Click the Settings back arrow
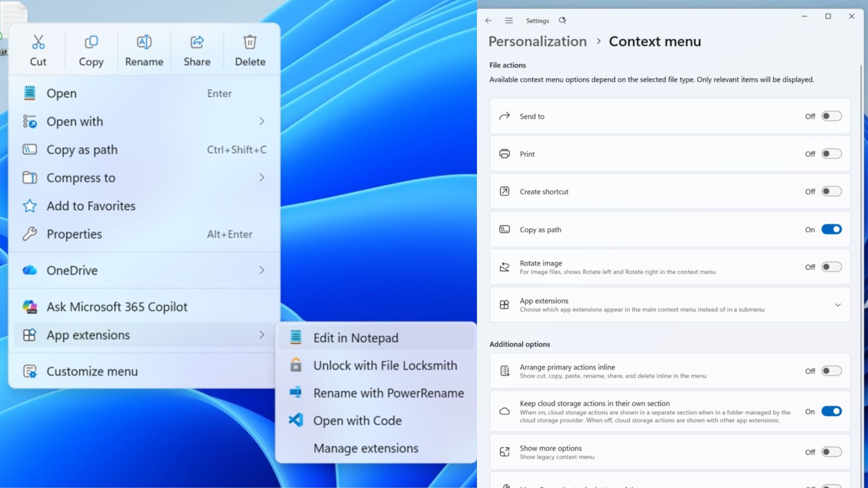This screenshot has height=488, width=868. tap(488, 20)
